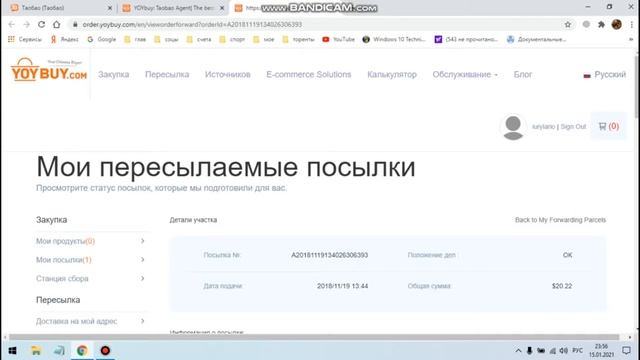Expand Мои посылки(1) sidebar chevron
The width and height of the screenshot is (640, 360).
point(142,260)
